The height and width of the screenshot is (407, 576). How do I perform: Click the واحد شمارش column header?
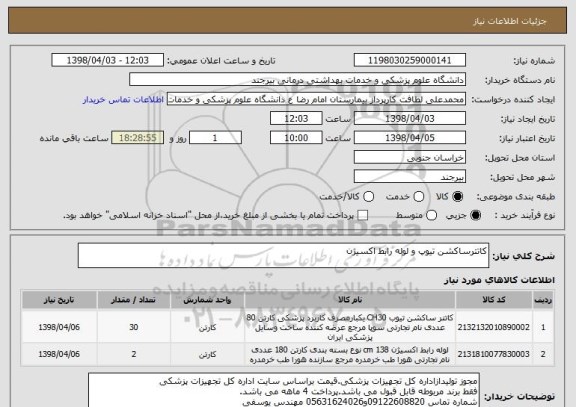[207, 300]
